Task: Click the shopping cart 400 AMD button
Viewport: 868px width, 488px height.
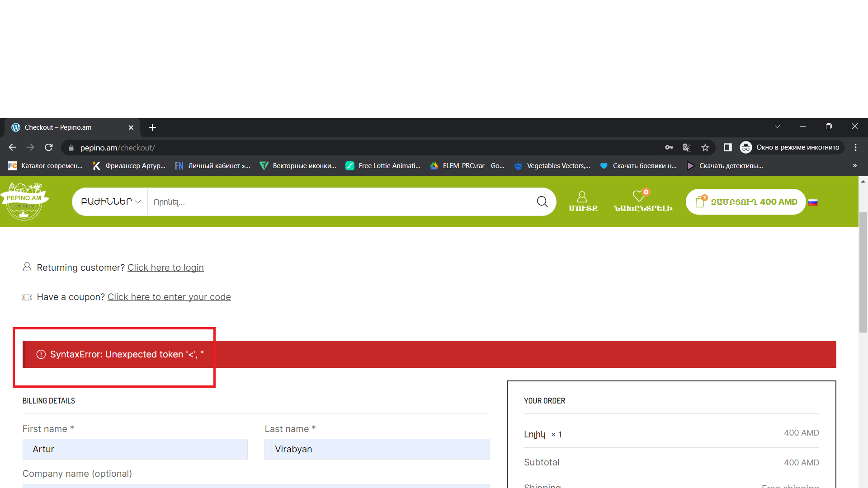Action: [746, 202]
